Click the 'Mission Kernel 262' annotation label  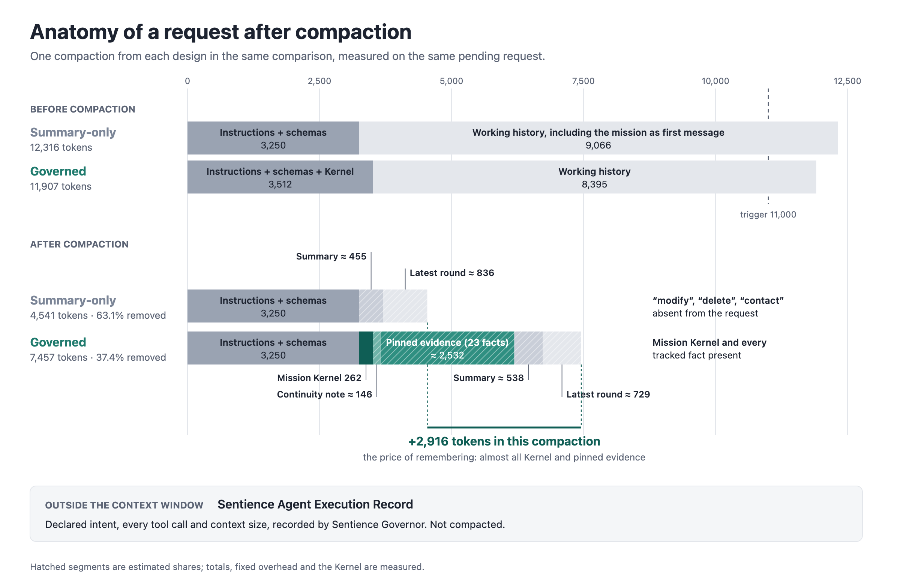(319, 378)
